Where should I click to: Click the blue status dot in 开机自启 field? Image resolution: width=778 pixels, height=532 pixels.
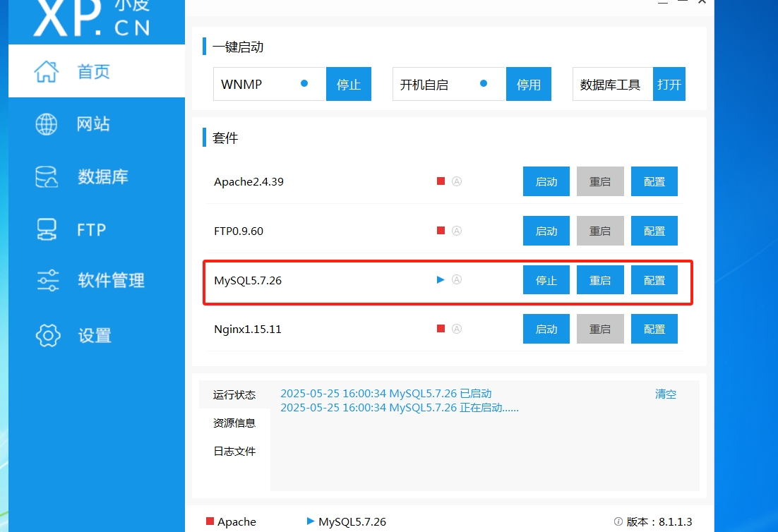click(484, 83)
